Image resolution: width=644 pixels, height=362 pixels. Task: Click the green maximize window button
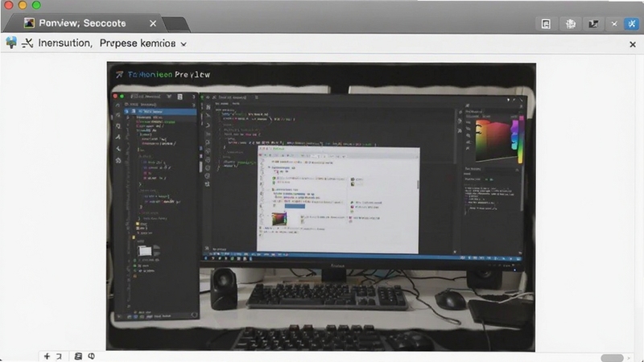tap(36, 5)
